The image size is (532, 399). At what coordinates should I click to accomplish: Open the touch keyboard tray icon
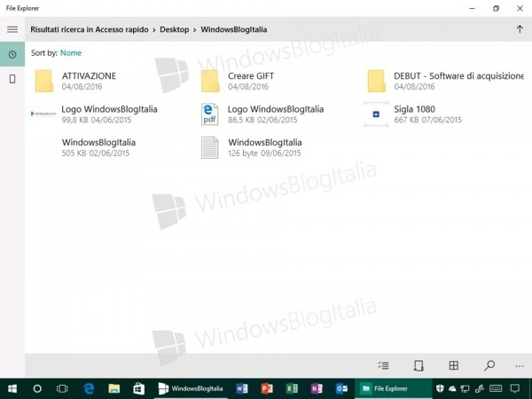click(x=496, y=388)
